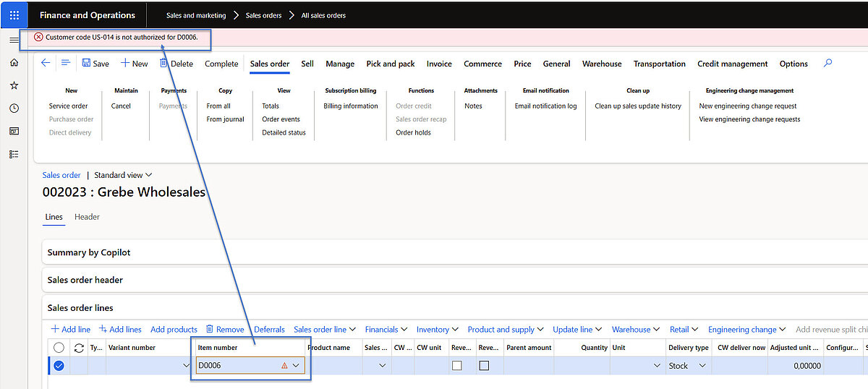The image size is (868, 389).
Task: Open Favorites star icon in sidebar
Action: pyautogui.click(x=14, y=85)
